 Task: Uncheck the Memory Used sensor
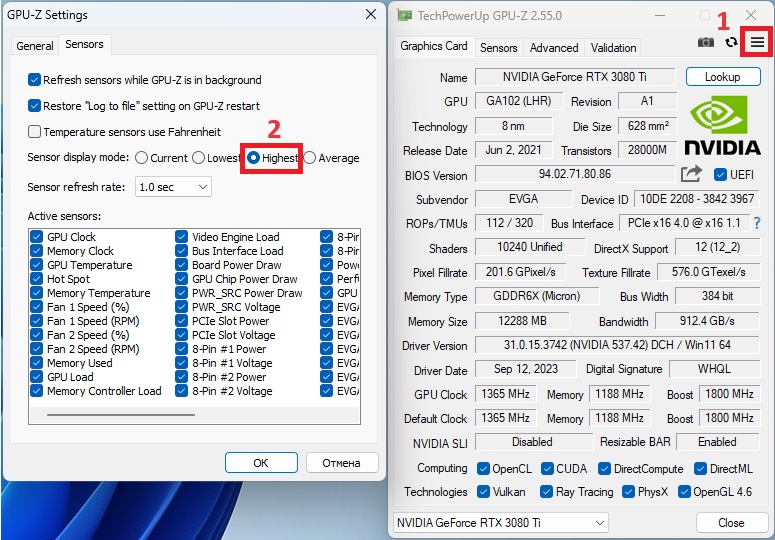(x=36, y=363)
